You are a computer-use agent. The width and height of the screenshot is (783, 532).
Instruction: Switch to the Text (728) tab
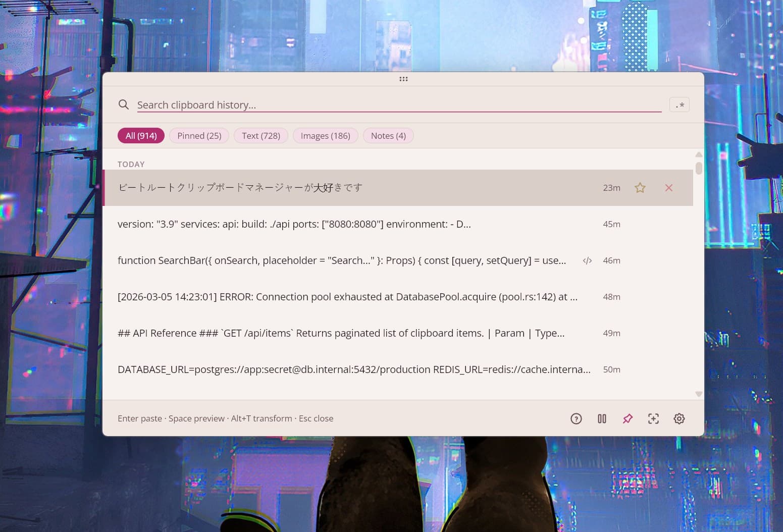260,135
